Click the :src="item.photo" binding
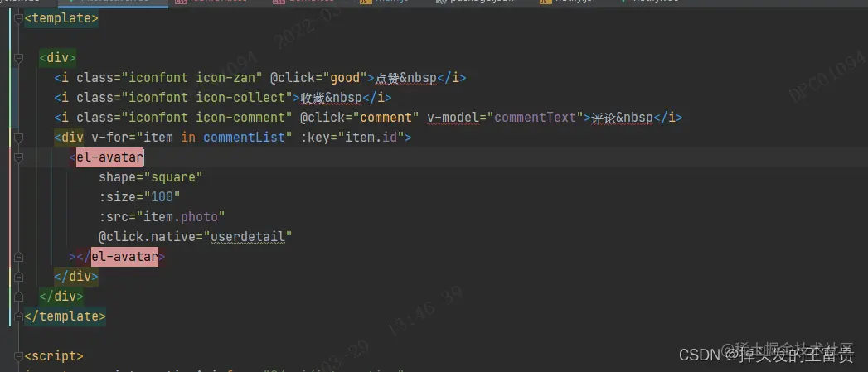 click(162, 217)
